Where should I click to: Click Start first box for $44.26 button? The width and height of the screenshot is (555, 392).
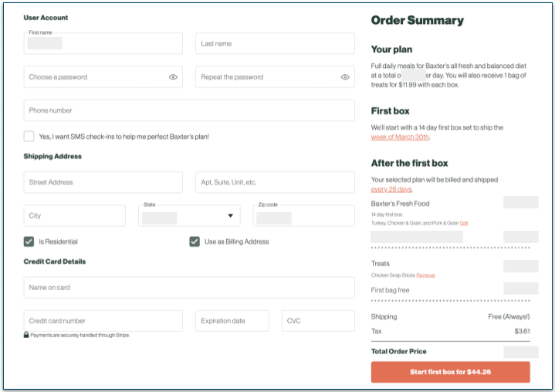point(450,372)
